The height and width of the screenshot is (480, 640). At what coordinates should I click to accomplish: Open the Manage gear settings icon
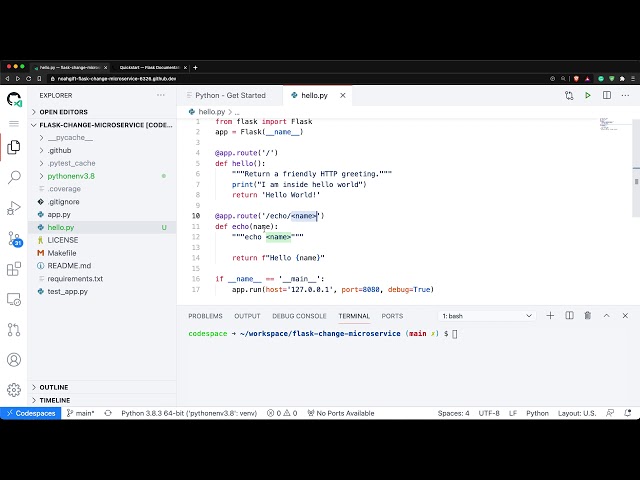(14, 390)
